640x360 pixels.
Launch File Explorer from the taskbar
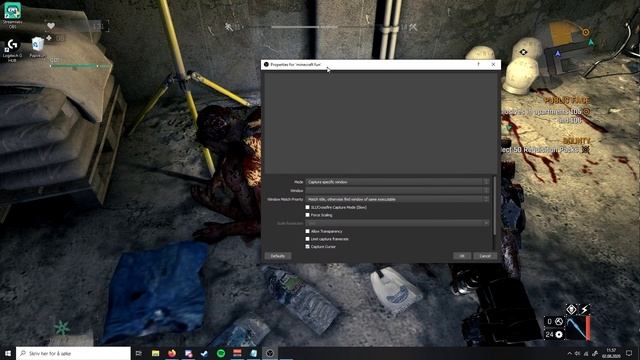pos(156,353)
